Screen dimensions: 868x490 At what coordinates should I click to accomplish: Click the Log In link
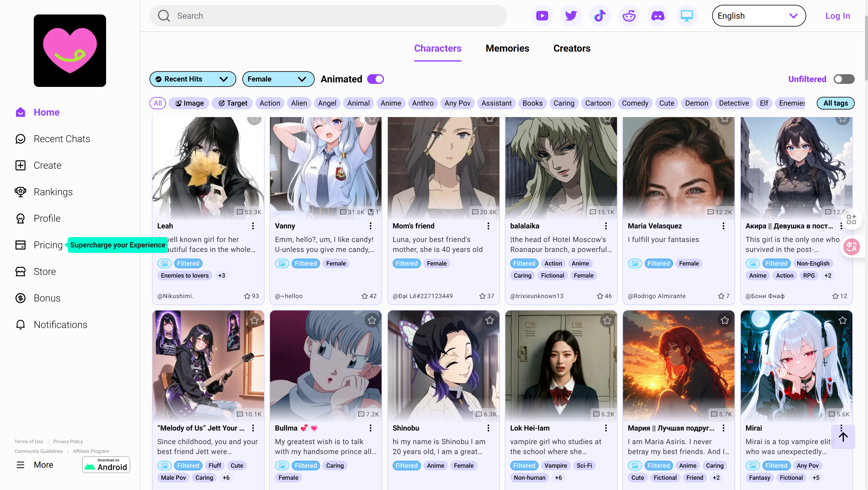click(x=837, y=16)
